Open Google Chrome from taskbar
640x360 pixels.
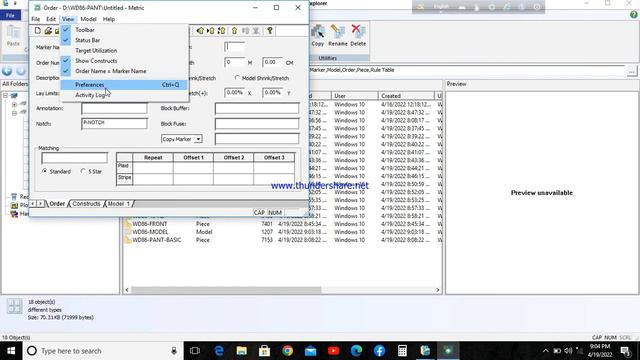point(287,351)
